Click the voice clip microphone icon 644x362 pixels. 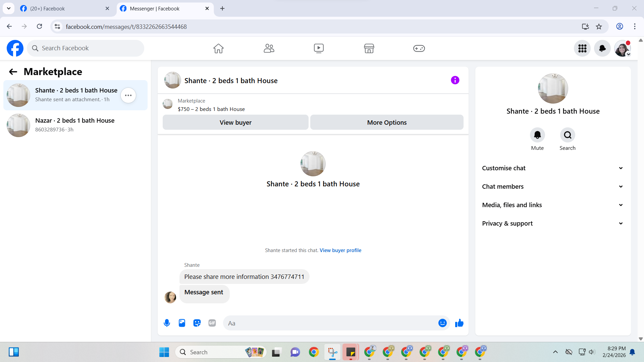pos(167,323)
